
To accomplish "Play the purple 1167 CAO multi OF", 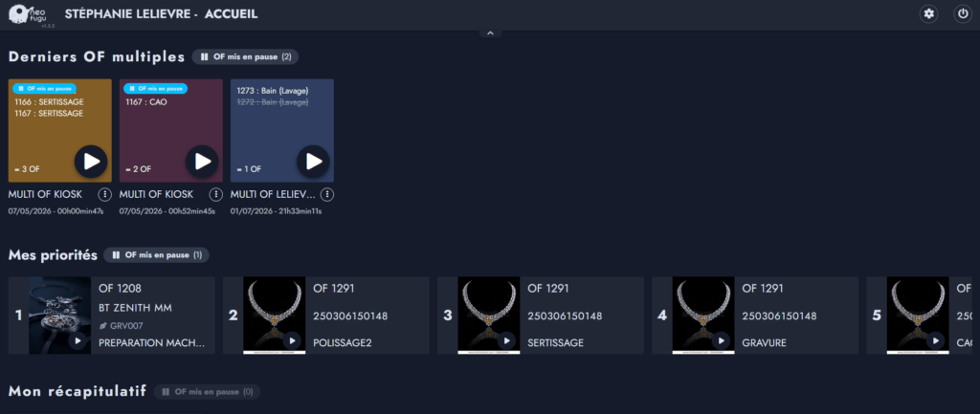I will pyautogui.click(x=202, y=162).
